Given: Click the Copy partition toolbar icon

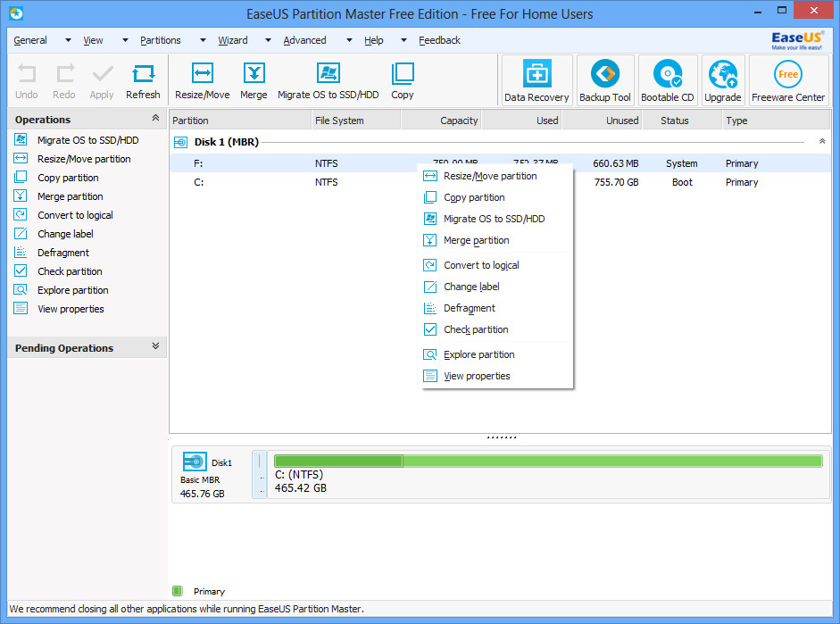Looking at the screenshot, I should click(x=402, y=79).
